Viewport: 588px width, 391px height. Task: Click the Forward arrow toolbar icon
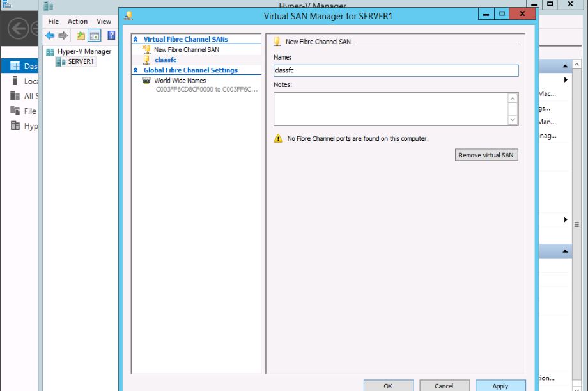coord(63,36)
